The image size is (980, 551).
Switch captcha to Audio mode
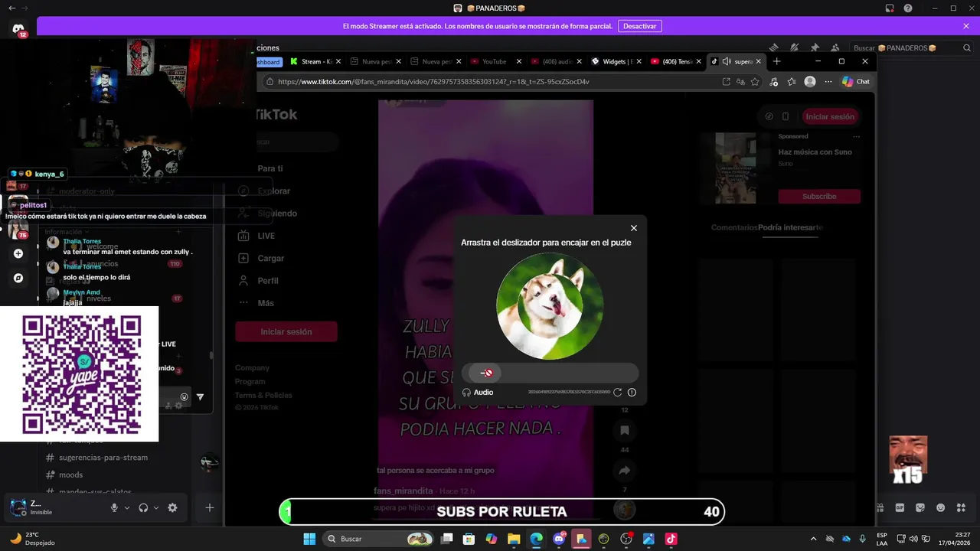click(478, 393)
